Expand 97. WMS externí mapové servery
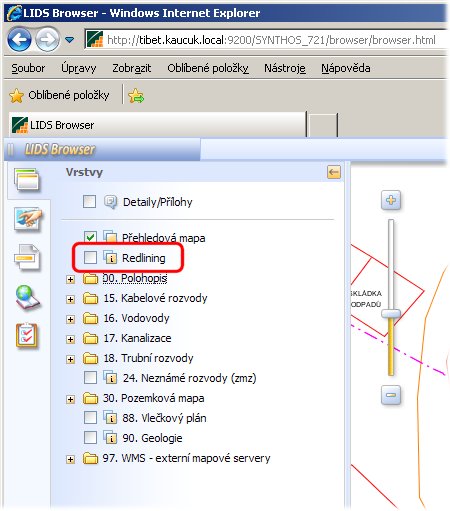Viewport: 450px width, 511px height. tap(70, 459)
